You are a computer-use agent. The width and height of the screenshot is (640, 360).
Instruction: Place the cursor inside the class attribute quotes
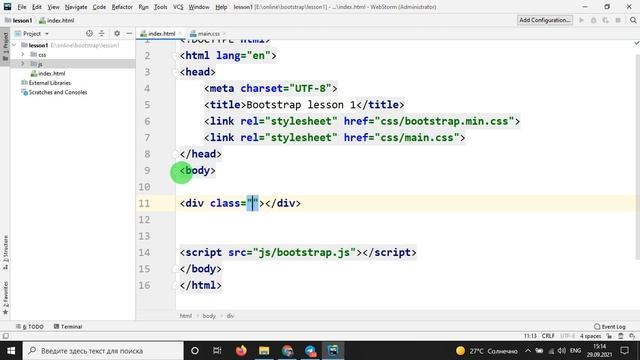[252, 203]
